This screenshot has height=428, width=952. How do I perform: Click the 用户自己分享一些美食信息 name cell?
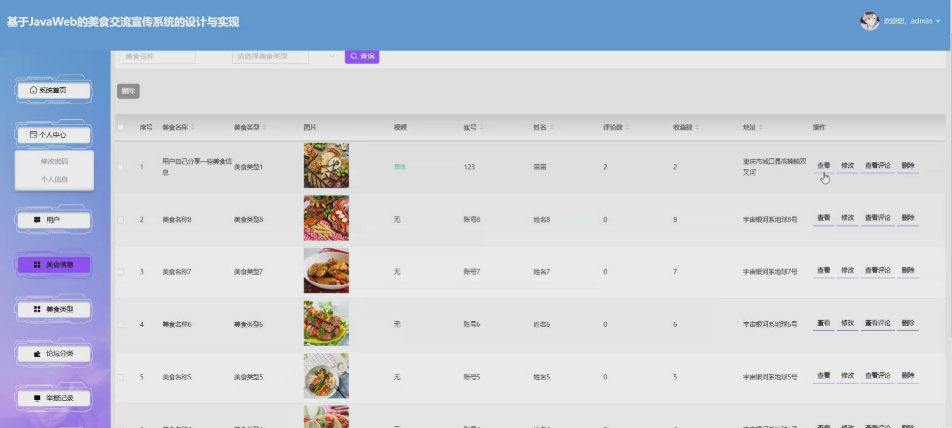[195, 167]
